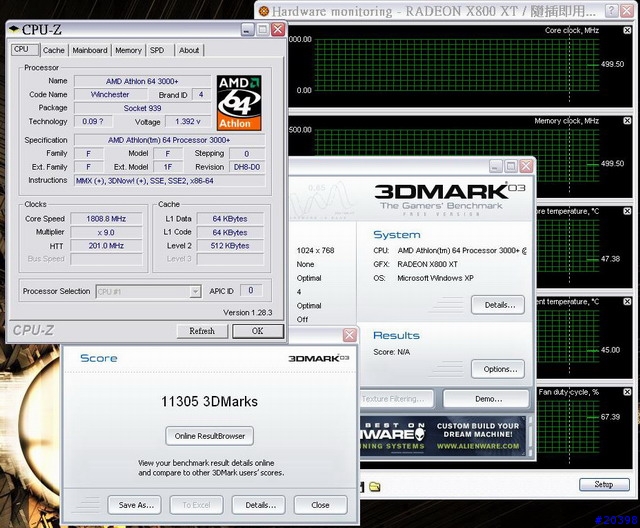Click the Specification field in CPU-Z
Screen dimensions: 640x528
(x=169, y=140)
